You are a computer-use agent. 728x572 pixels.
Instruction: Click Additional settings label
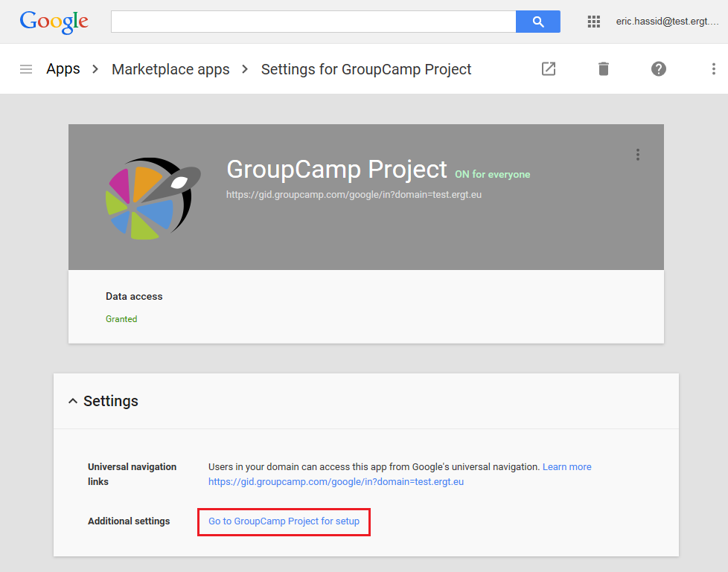pyautogui.click(x=129, y=521)
